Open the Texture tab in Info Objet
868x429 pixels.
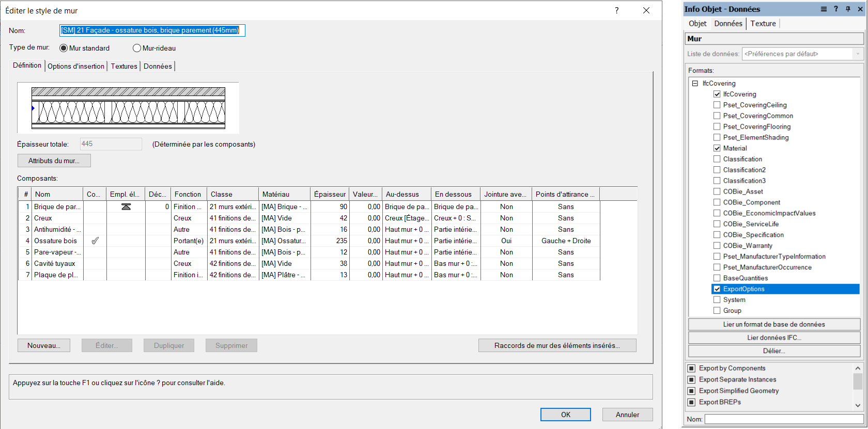pyautogui.click(x=763, y=23)
